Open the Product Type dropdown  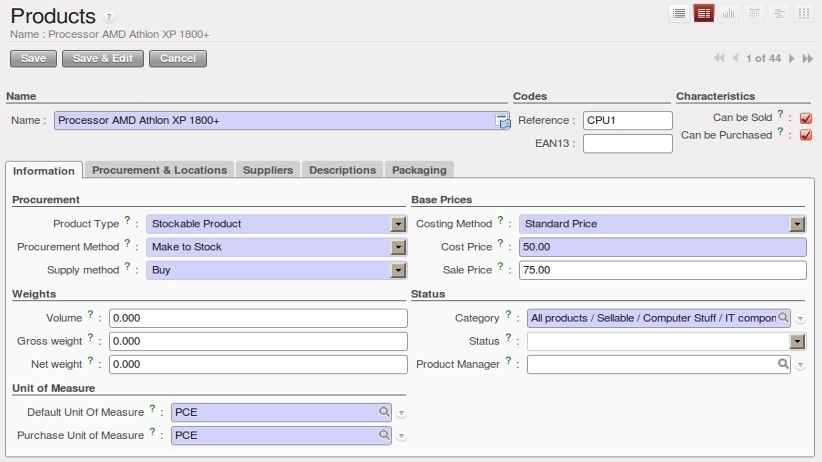pos(398,224)
